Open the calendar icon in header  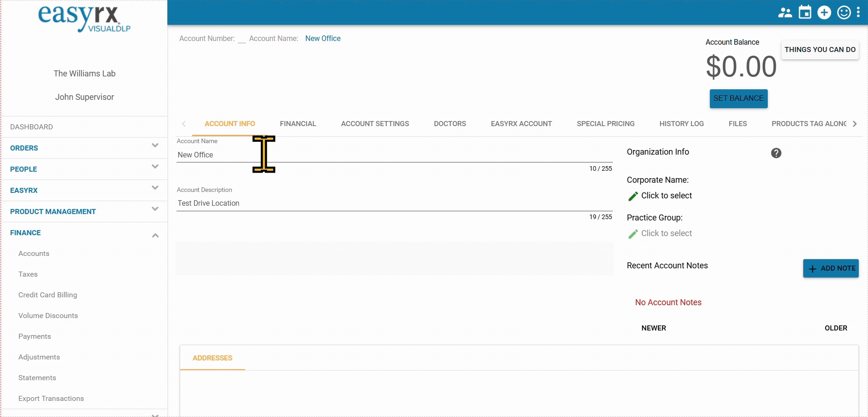coord(805,12)
